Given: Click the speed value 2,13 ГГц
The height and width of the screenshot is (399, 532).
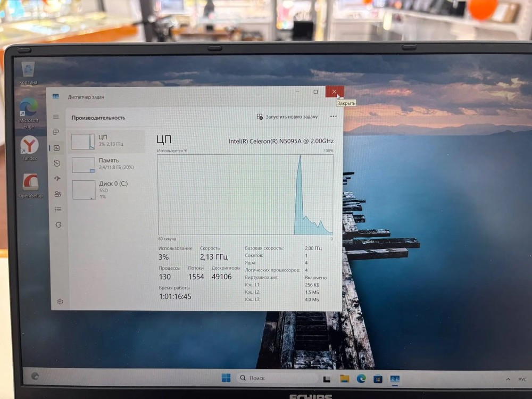Looking at the screenshot, I should point(214,257).
